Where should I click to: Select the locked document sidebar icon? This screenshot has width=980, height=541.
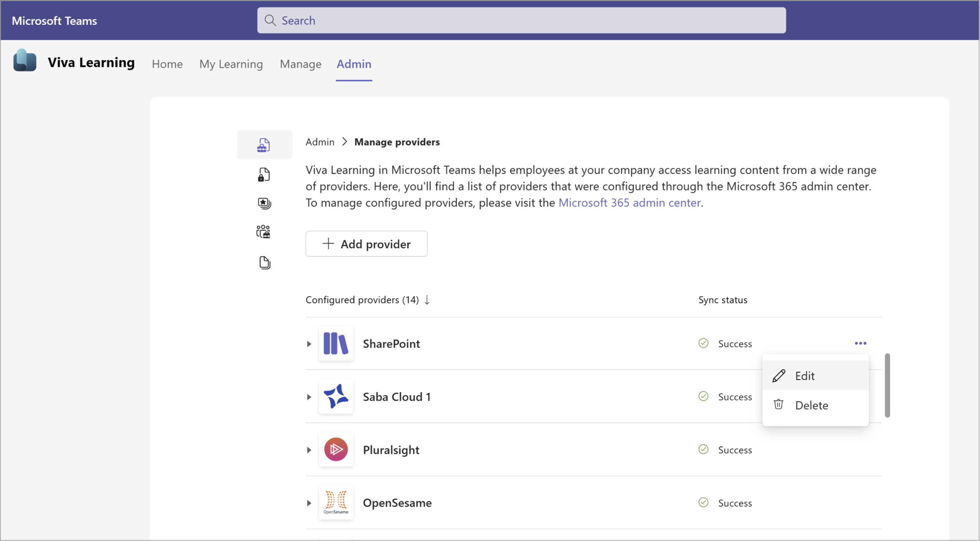click(x=264, y=175)
